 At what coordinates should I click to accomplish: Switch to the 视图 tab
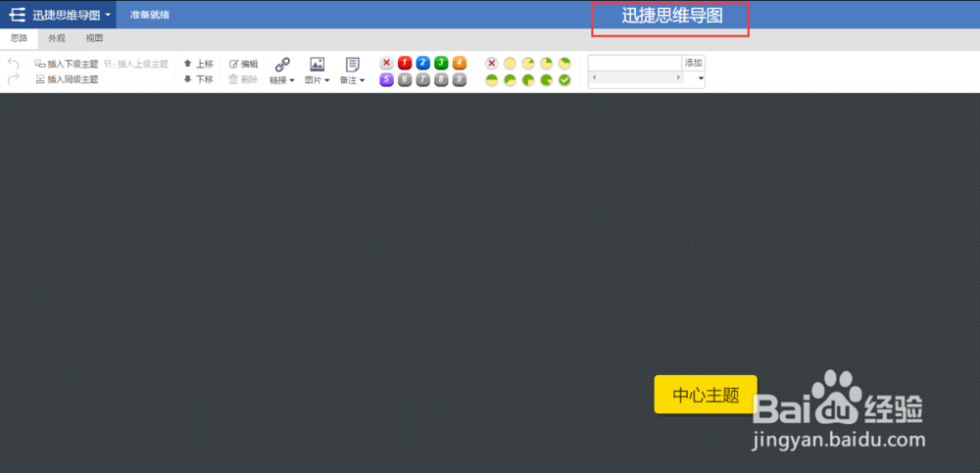(94, 38)
